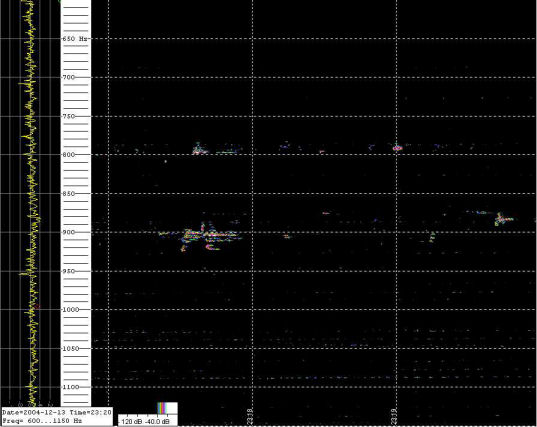Viewport: 537px width, 427px height.
Task: Click the 650 Hz frequency scale label
Action: (74, 39)
